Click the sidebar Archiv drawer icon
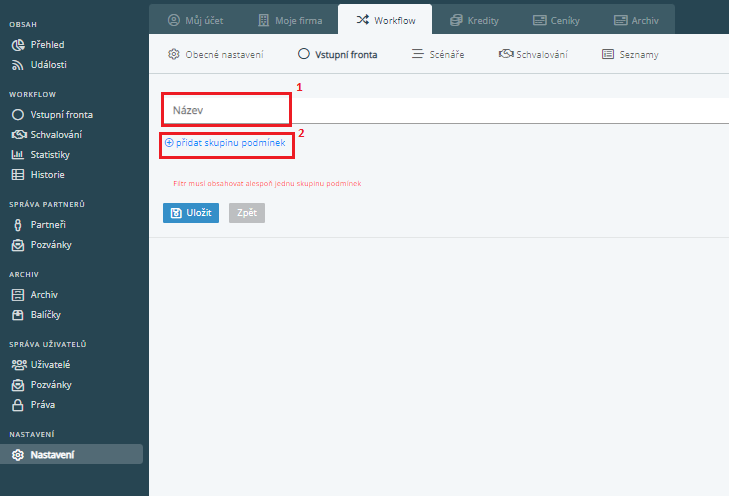 18,294
